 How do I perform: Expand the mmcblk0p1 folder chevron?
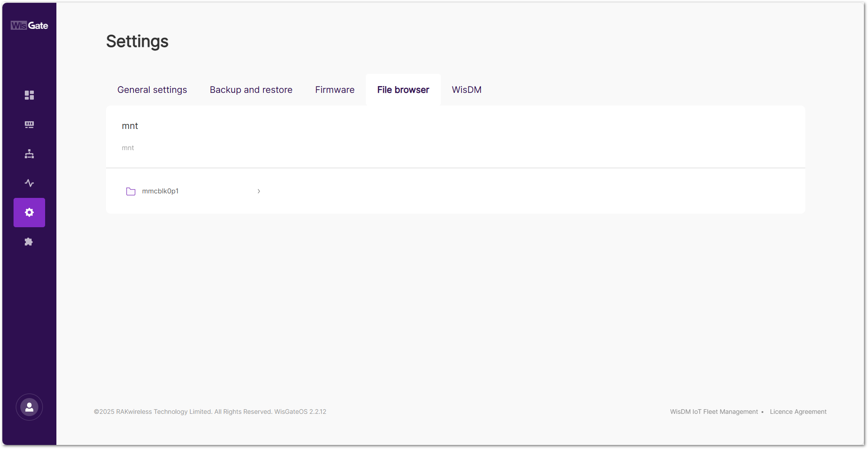tap(259, 191)
